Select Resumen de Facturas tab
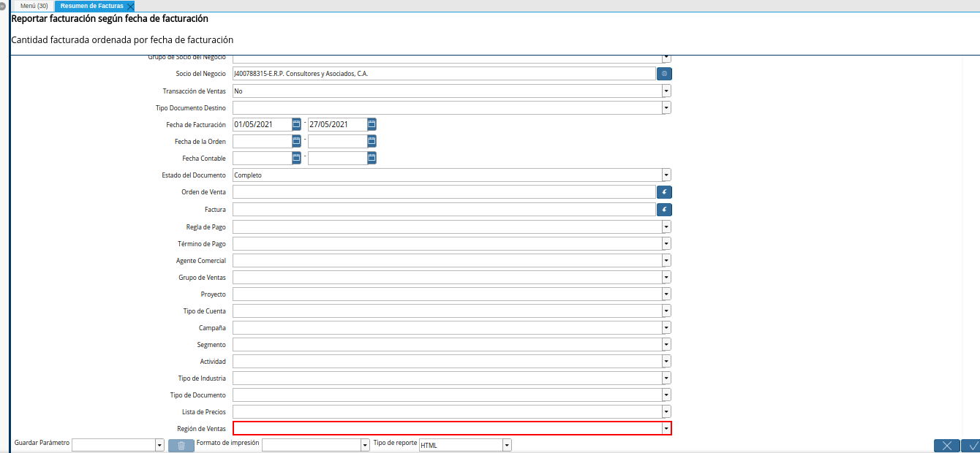The width and height of the screenshot is (980, 453). tap(91, 6)
